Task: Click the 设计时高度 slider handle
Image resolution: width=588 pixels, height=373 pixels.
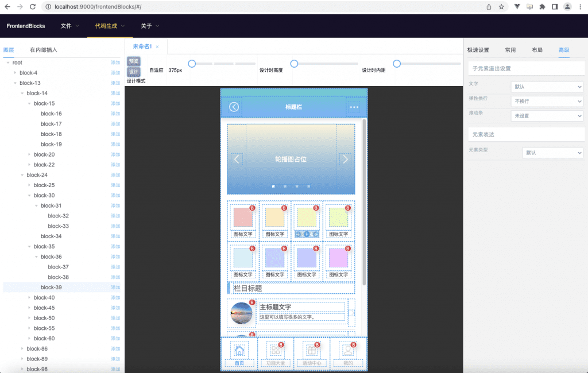Action: (294, 64)
